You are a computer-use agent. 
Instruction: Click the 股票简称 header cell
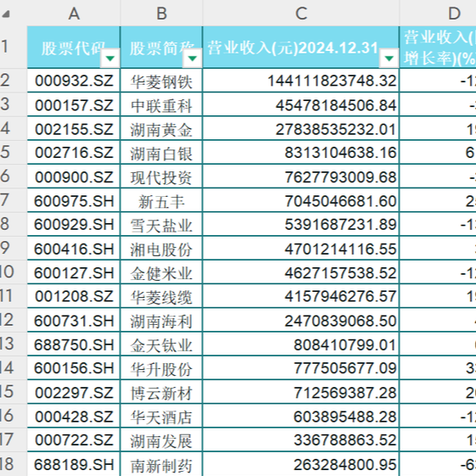(161, 47)
